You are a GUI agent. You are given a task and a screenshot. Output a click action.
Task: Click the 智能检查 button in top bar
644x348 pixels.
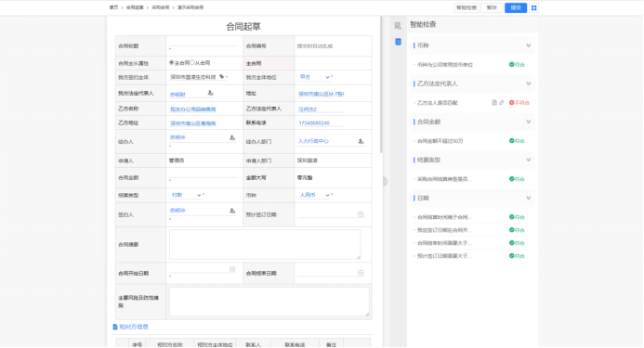point(467,7)
